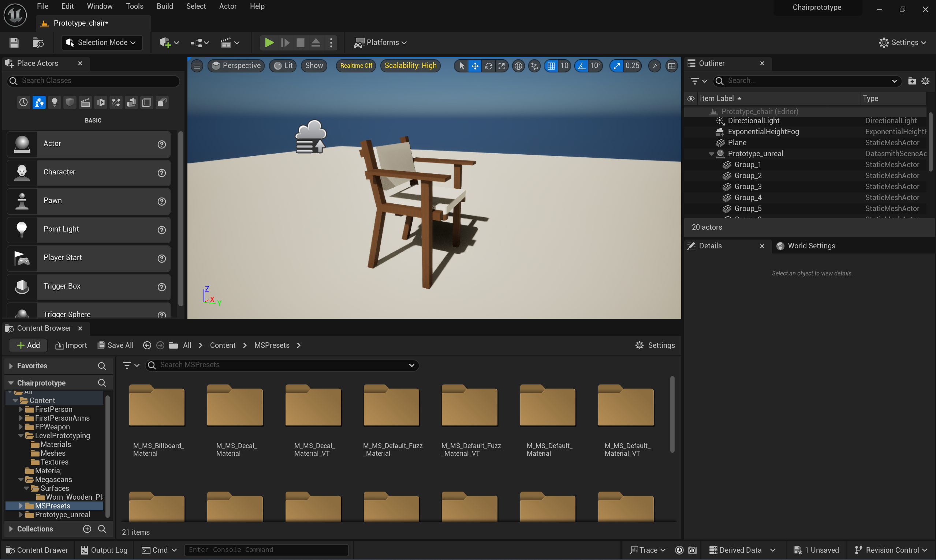Expand the FirstPerson folder in tree
The image size is (936, 560).
click(21, 409)
